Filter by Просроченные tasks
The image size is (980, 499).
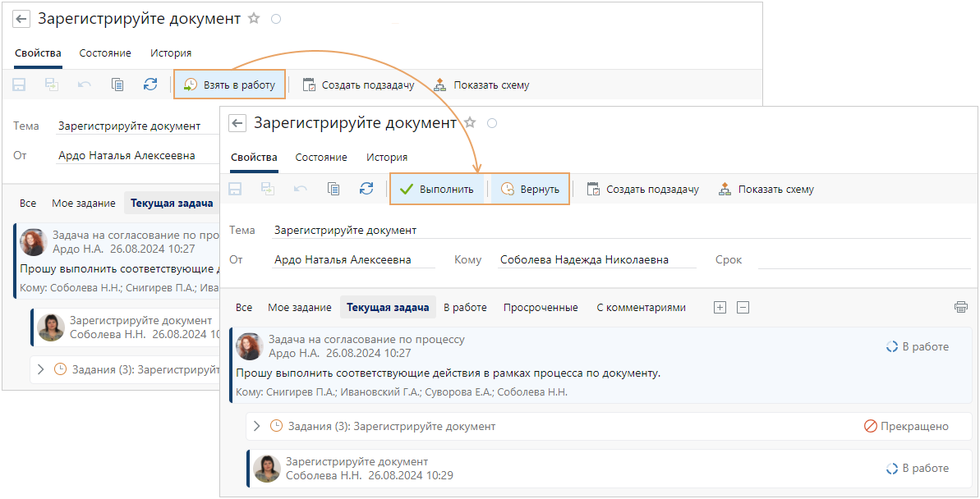[x=541, y=308]
